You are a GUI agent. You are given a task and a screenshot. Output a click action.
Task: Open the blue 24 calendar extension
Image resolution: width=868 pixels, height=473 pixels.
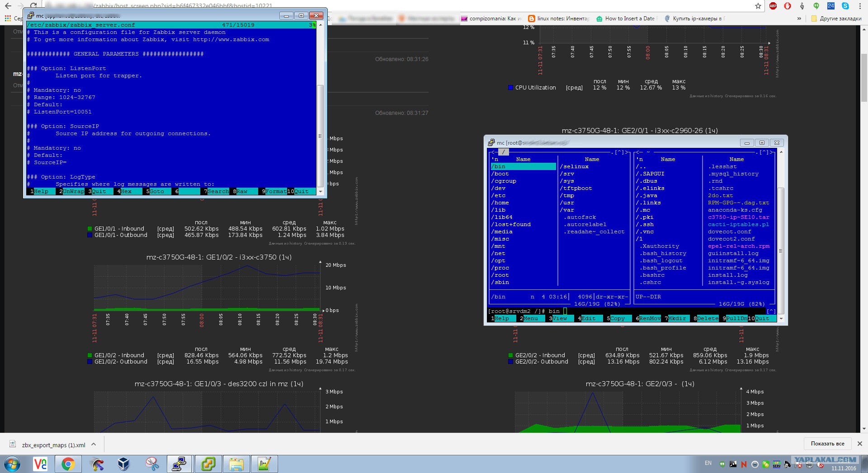click(x=831, y=6)
